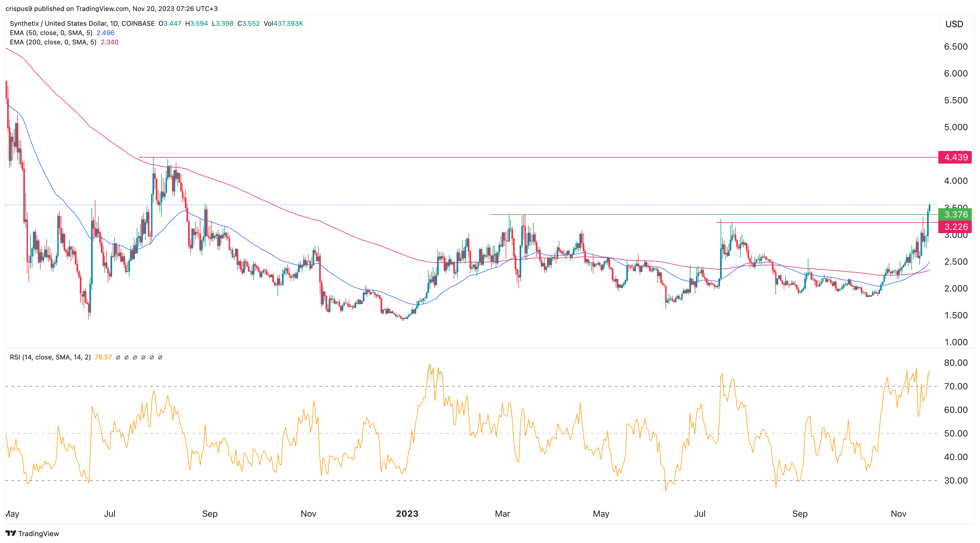980x543 pixels.
Task: Select the 3.376 green price label
Action: [955, 215]
